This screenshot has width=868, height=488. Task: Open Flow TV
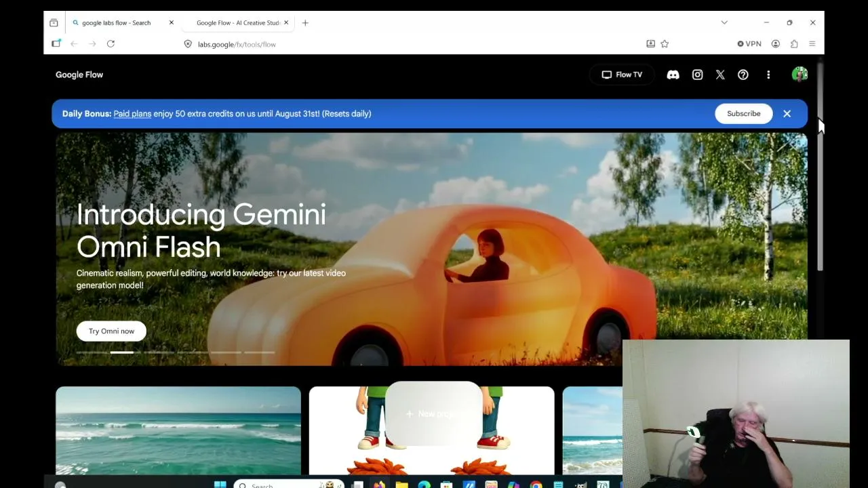tap(622, 75)
